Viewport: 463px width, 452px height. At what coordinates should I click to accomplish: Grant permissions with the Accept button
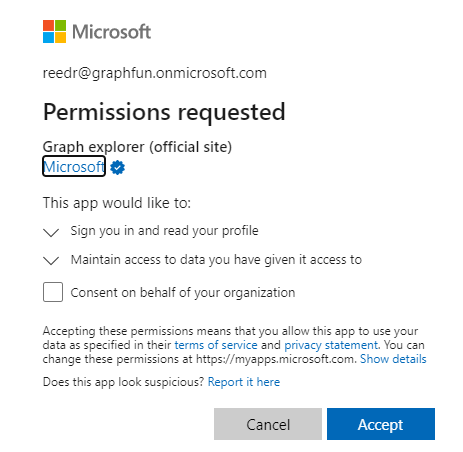coord(381,424)
